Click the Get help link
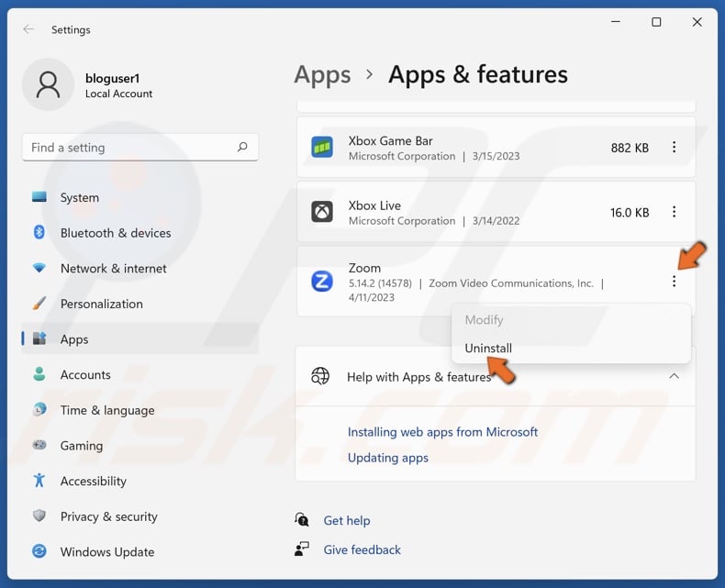725x588 pixels. [x=347, y=520]
